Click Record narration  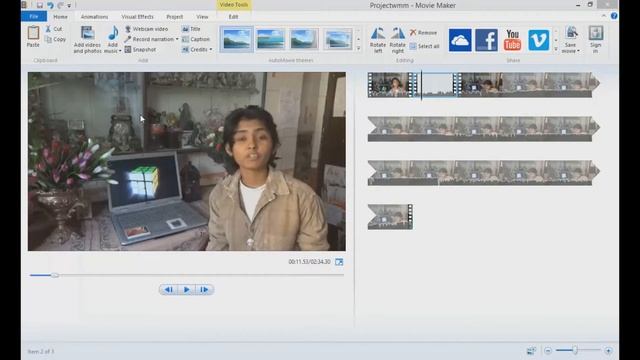point(149,39)
